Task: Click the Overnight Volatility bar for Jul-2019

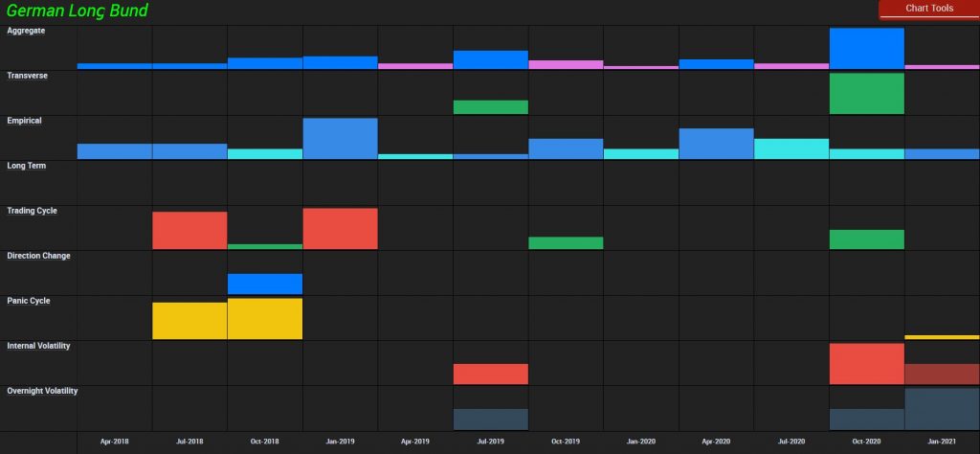Action: coord(491,420)
